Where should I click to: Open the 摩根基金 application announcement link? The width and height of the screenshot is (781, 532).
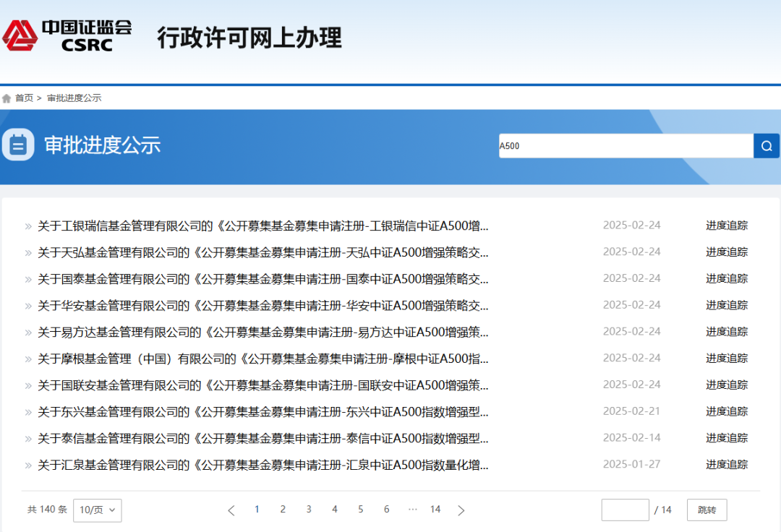point(260,359)
